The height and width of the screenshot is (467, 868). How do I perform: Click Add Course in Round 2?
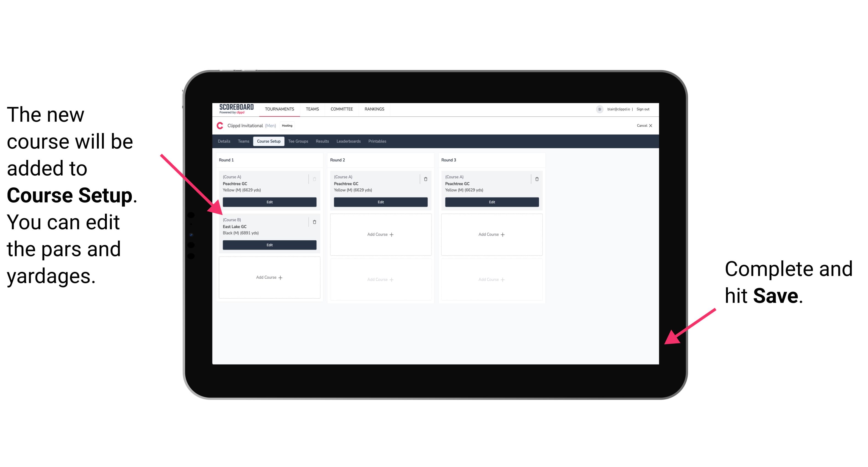(x=379, y=234)
